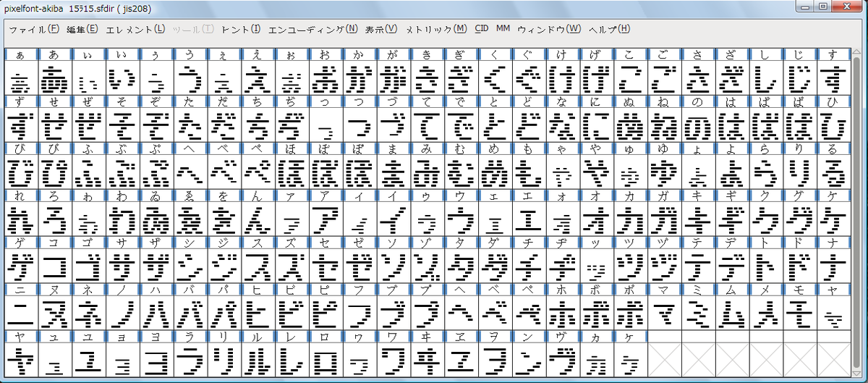Open the 編集(E) menu
The image size is (868, 383).
[x=82, y=30]
